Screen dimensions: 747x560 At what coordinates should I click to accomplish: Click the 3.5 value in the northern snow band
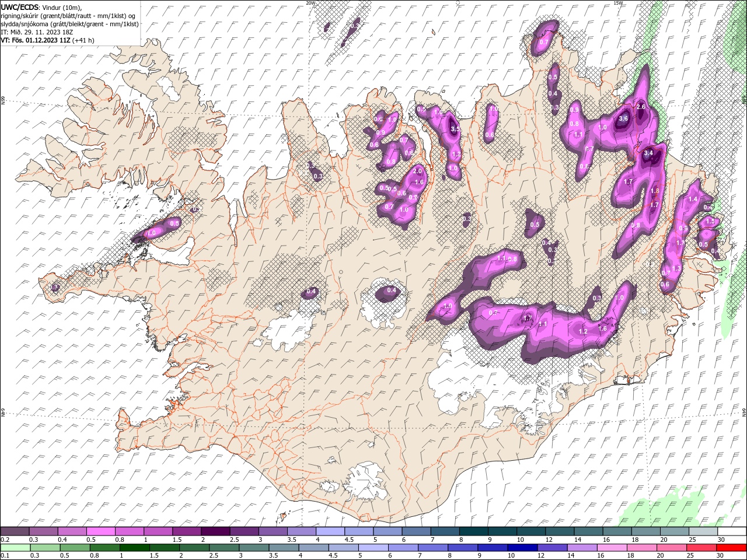click(455, 129)
